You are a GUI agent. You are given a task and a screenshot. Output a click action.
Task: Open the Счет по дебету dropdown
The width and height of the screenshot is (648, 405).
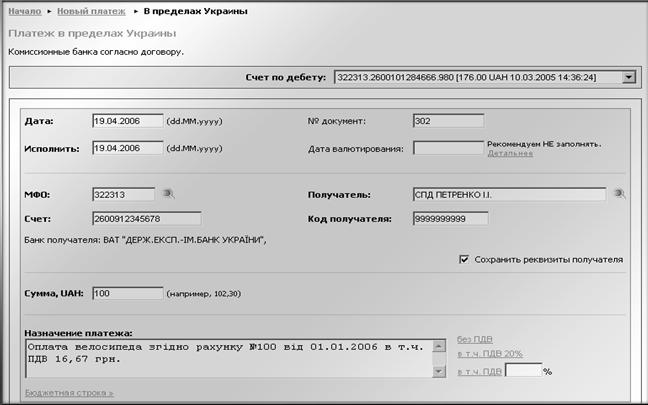[x=628, y=76]
